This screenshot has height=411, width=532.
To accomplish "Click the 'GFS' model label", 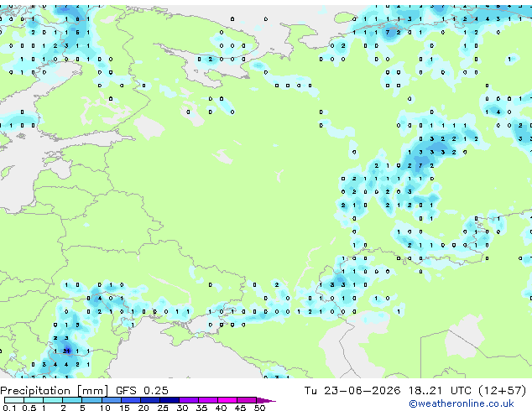I will [126, 391].
